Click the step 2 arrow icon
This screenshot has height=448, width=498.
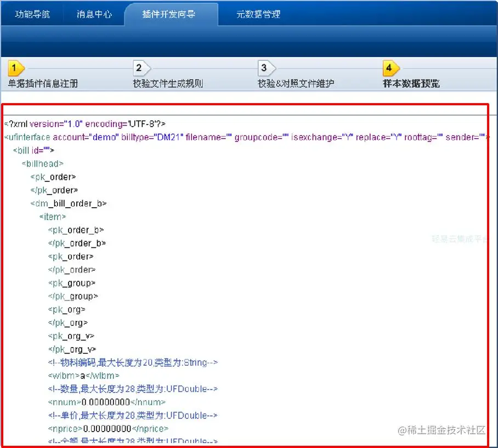click(x=141, y=68)
